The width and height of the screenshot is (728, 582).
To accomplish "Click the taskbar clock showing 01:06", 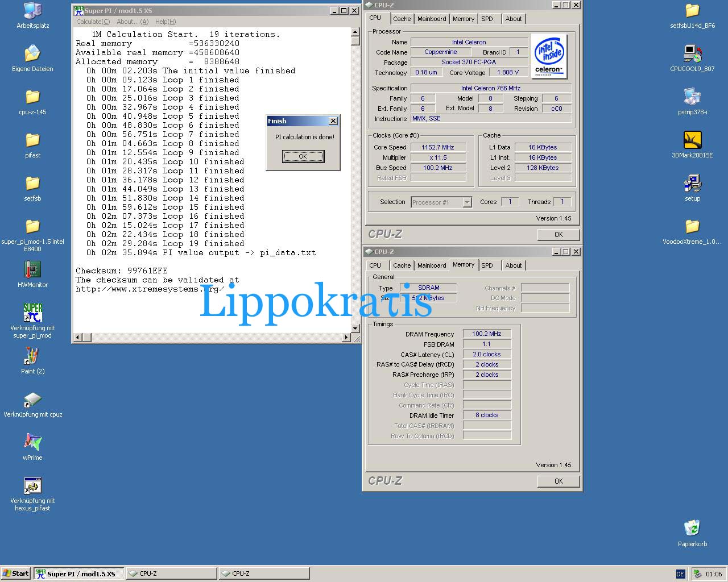I will 714,574.
